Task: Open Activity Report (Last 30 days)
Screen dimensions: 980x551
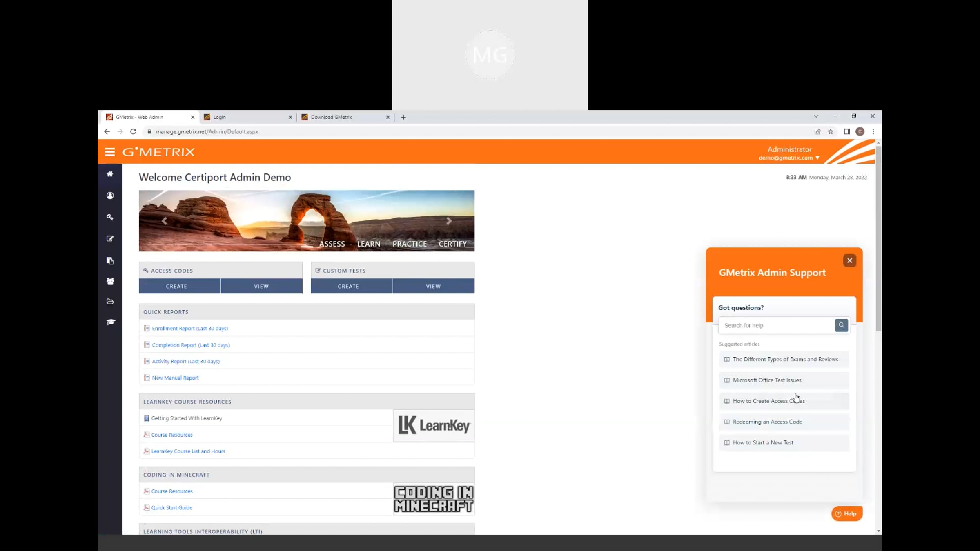Action: pos(186,362)
